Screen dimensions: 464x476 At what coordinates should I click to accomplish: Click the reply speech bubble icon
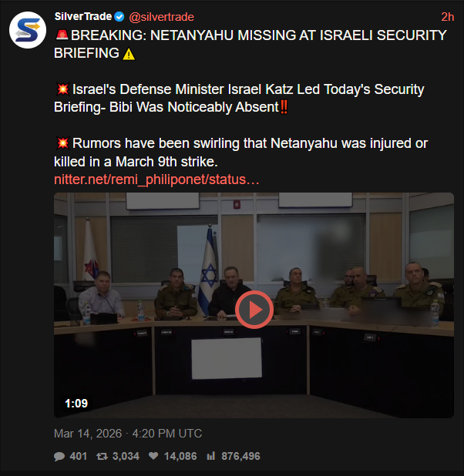pos(59,456)
